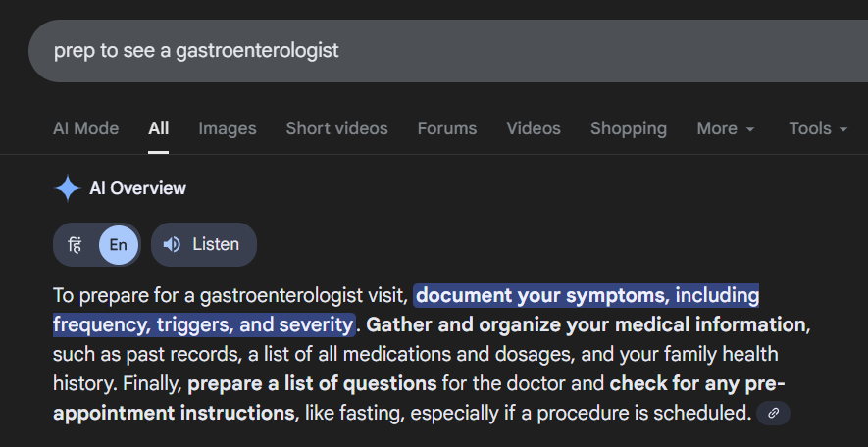The width and height of the screenshot is (868, 447).
Task: Open the Shopping tab
Action: pos(629,128)
